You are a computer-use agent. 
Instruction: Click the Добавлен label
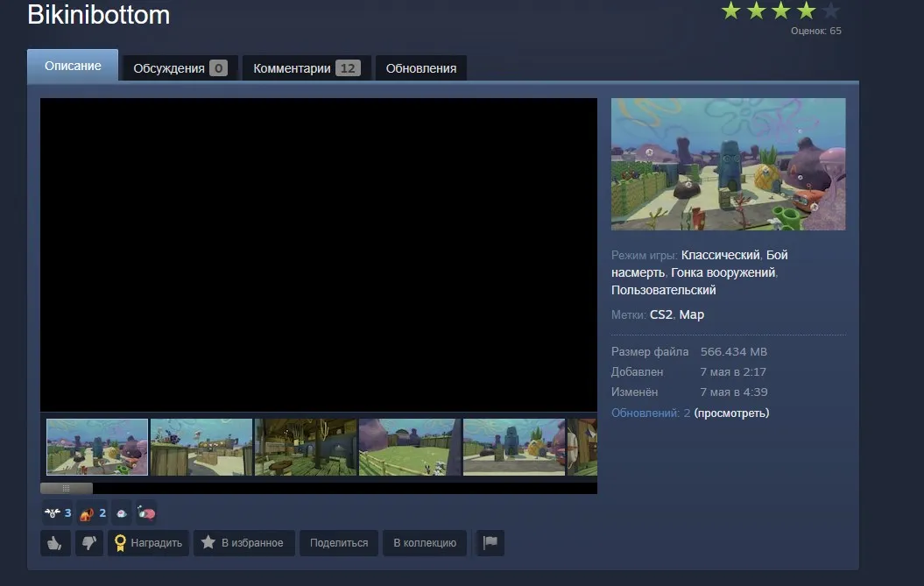tap(637, 372)
